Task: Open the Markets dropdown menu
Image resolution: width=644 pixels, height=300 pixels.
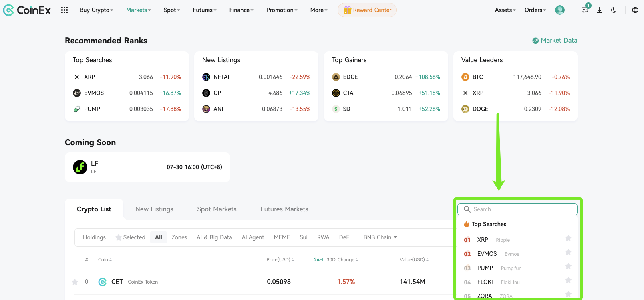Action: pyautogui.click(x=139, y=10)
